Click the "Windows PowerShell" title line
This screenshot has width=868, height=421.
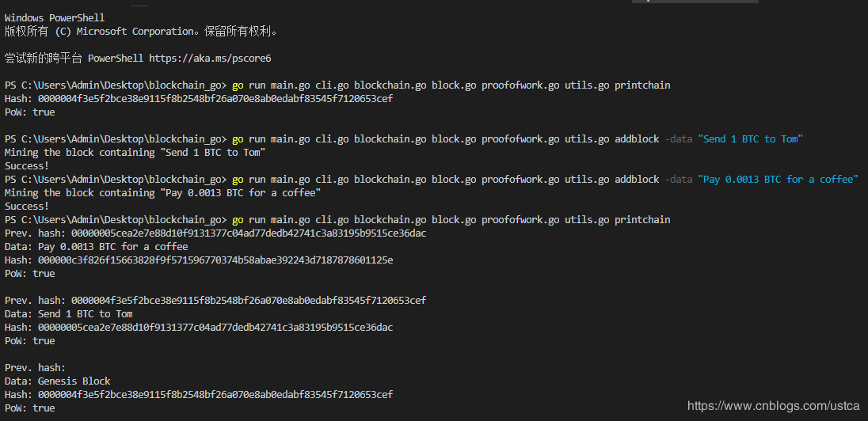click(54, 17)
